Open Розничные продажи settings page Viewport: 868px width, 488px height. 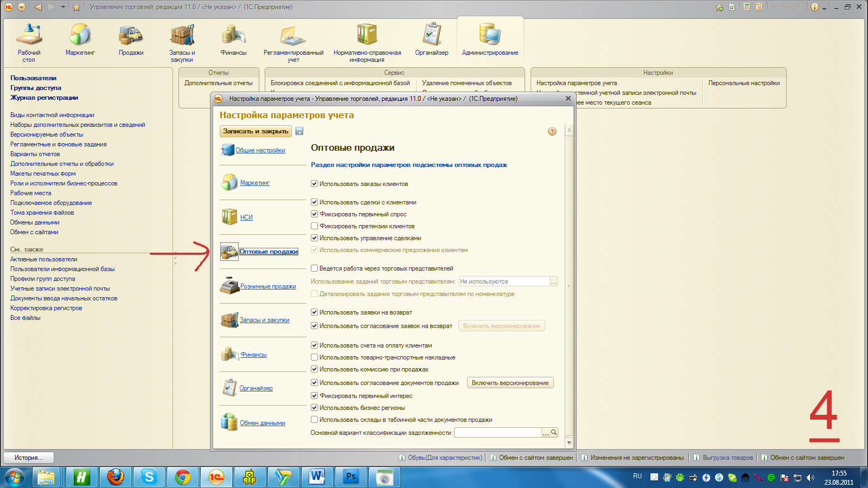(268, 286)
